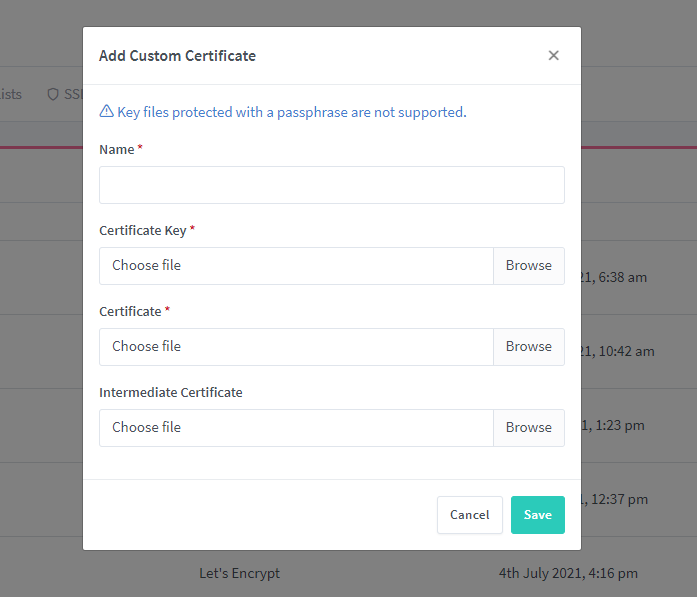Click the warning triangle icon

(106, 111)
